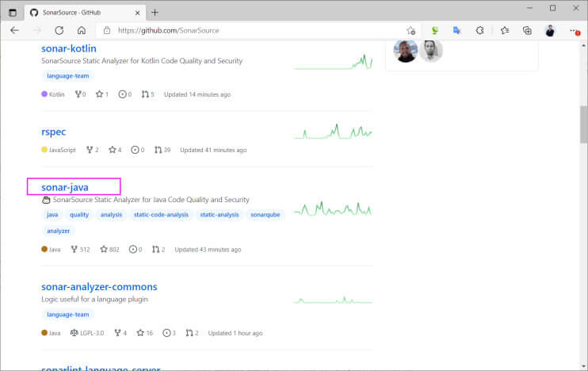The height and width of the screenshot is (371, 588).
Task: Click the page vertical scrollbar thumb
Action: (583, 124)
